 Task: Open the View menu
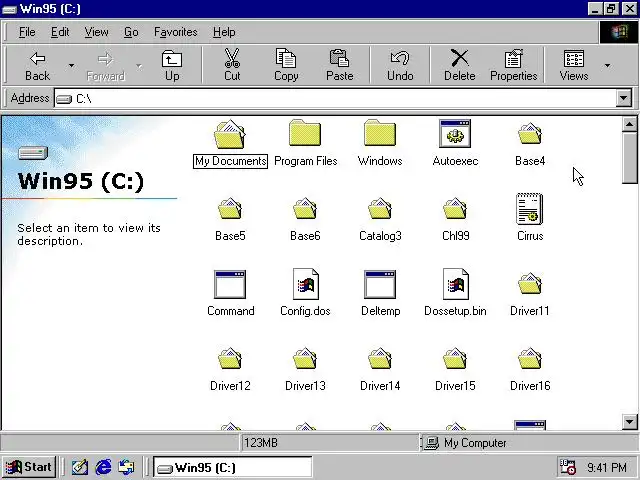point(96,32)
